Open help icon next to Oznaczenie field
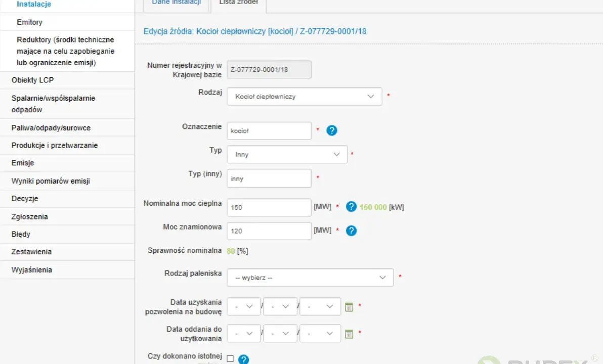 click(x=331, y=131)
